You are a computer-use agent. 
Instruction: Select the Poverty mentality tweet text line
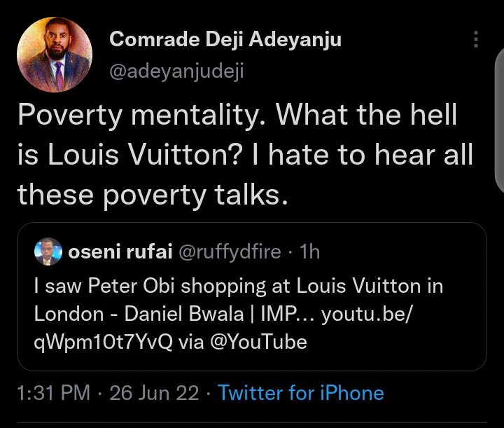[237, 114]
